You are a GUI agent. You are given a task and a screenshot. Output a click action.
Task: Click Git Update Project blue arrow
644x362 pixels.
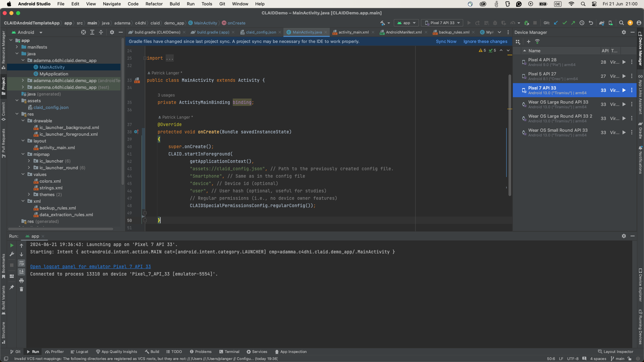coord(556,23)
